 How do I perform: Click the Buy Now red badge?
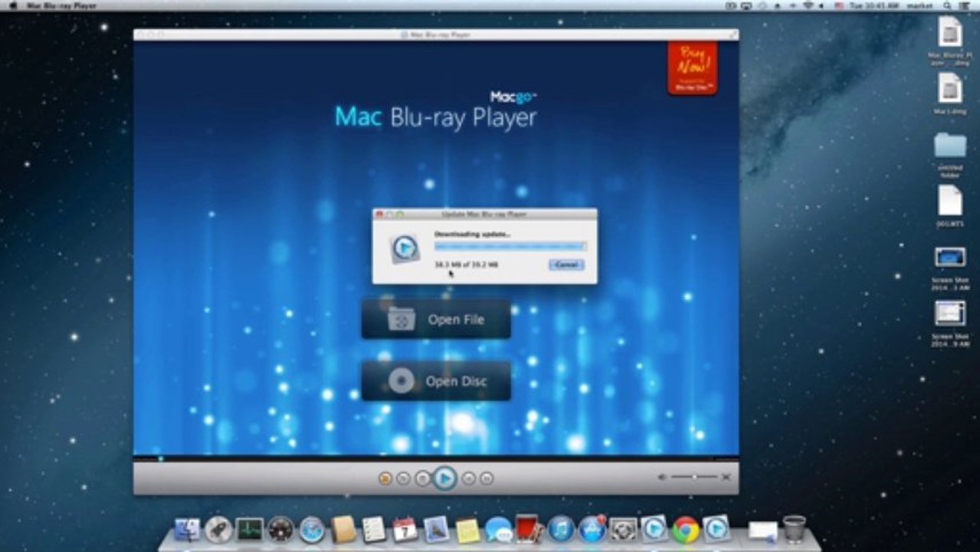pos(692,68)
